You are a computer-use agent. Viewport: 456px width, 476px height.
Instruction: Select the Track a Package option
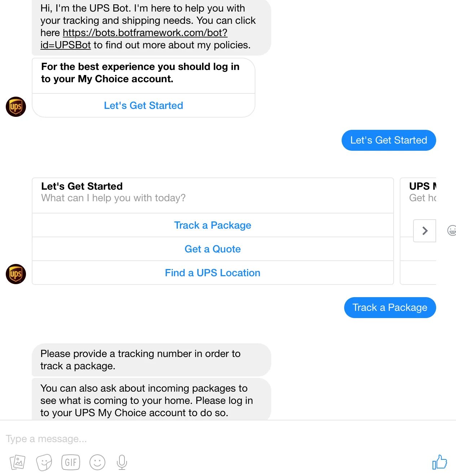pyautogui.click(x=212, y=225)
